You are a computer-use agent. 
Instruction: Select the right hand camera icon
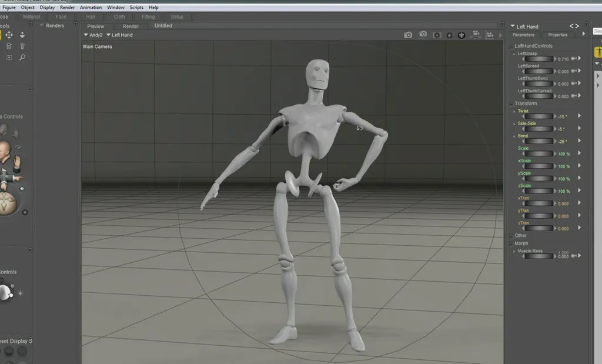tap(17, 163)
